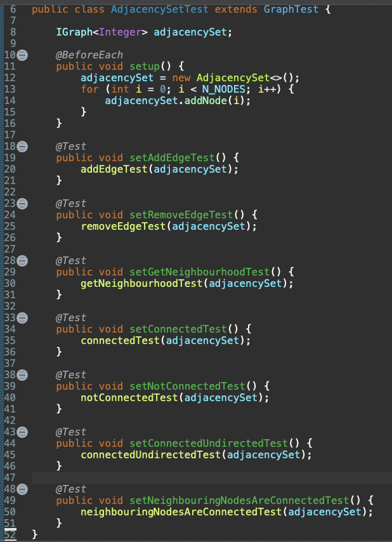Place cursor on empty highlighted line 47
This screenshot has height=542, width=392.
[212, 478]
